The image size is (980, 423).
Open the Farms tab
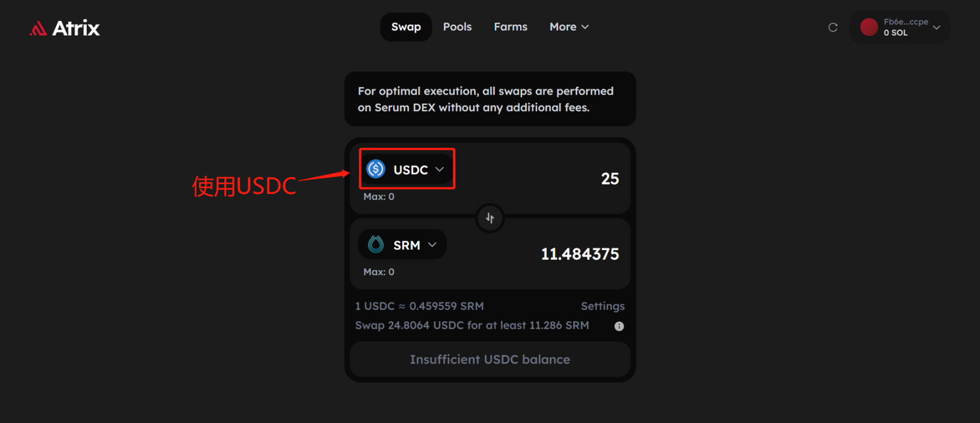pyautogui.click(x=510, y=27)
